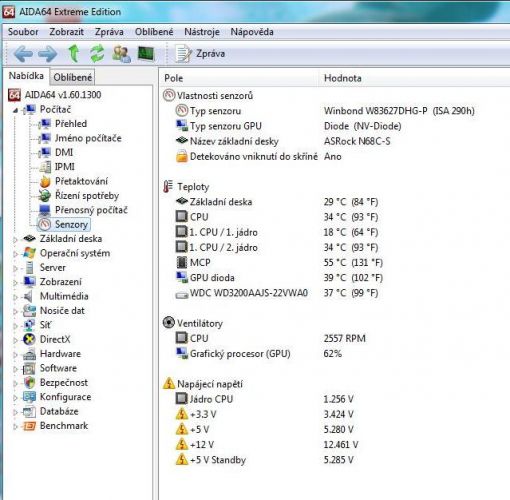The height and width of the screenshot is (500, 510).
Task: Switch to the Oblíbené tab
Action: [x=72, y=77]
